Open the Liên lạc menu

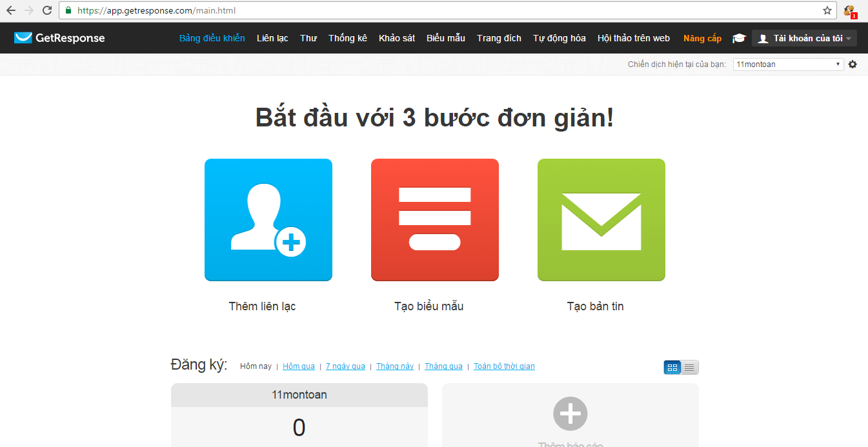point(272,38)
